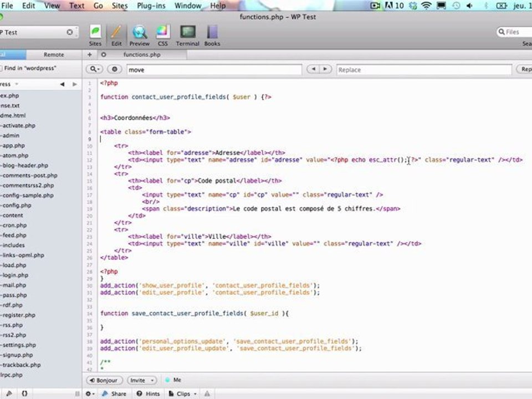
Task: Select wp-signup.php in file list
Action: point(17,355)
